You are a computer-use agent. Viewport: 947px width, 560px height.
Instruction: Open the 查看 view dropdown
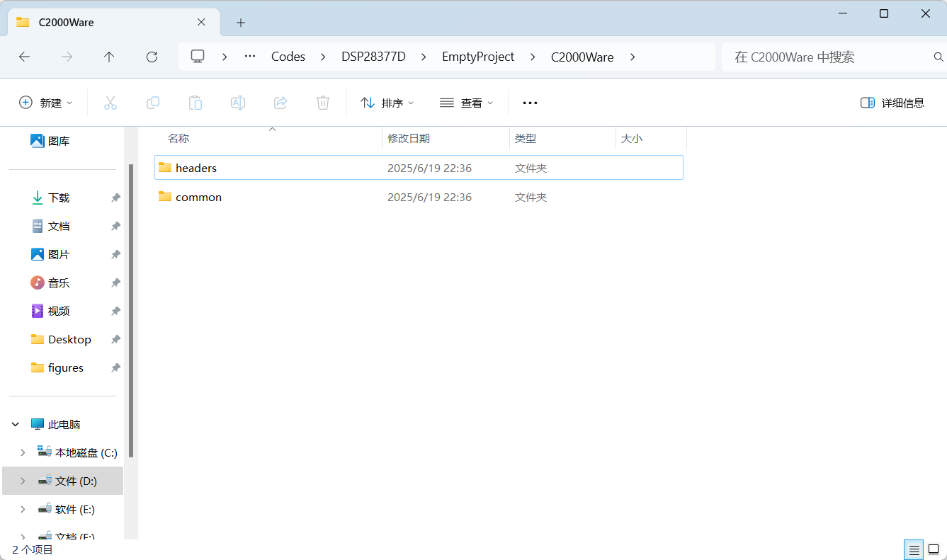click(466, 102)
